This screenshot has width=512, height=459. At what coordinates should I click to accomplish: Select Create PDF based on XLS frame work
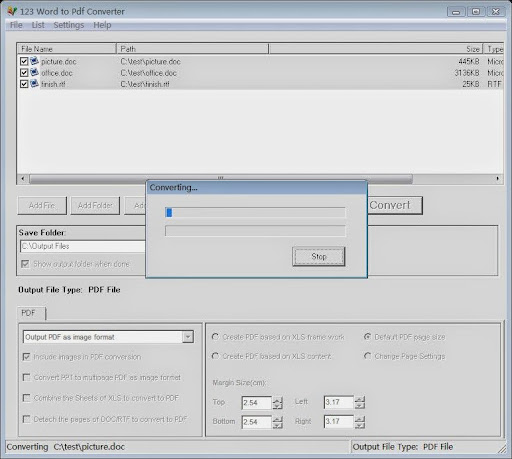point(215,337)
